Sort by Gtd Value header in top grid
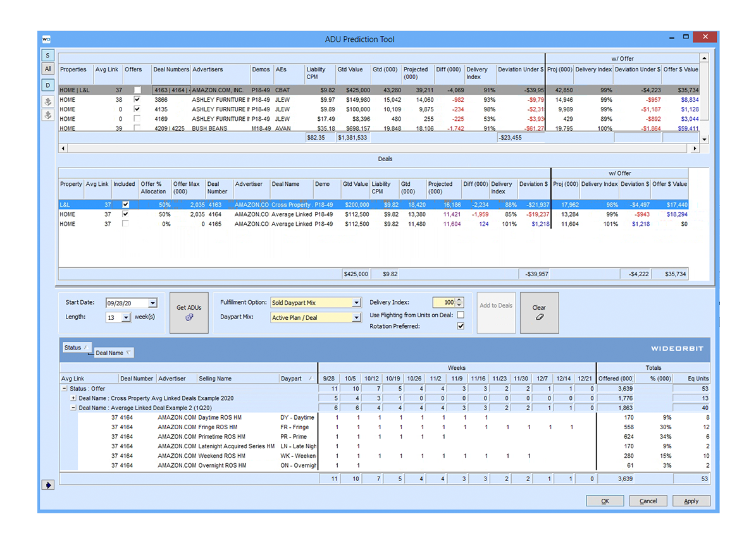This screenshot has width=756, height=543. (353, 73)
